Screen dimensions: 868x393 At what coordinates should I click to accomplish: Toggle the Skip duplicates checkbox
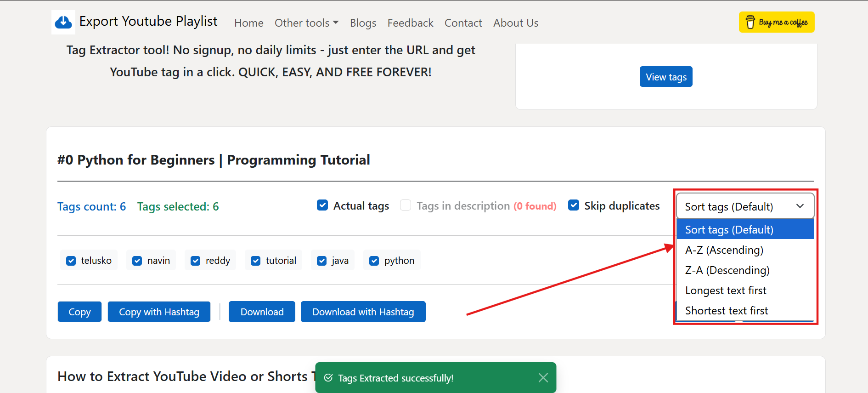574,205
